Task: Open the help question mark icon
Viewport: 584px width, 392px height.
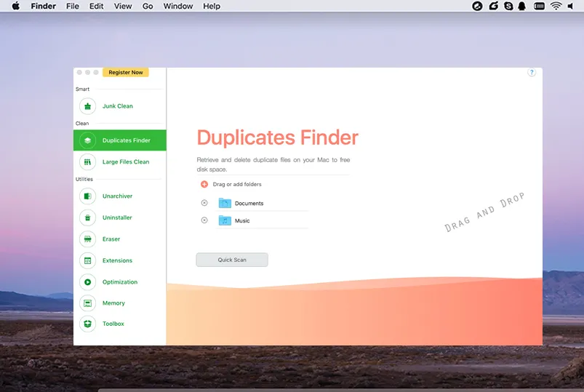Action: point(532,73)
